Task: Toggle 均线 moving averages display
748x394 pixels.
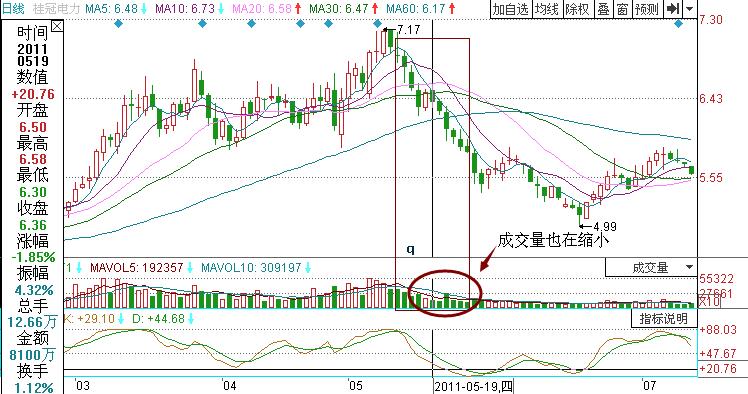Action: click(x=547, y=9)
